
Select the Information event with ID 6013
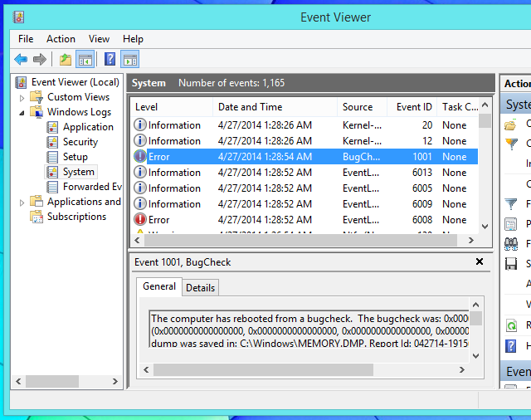304,173
